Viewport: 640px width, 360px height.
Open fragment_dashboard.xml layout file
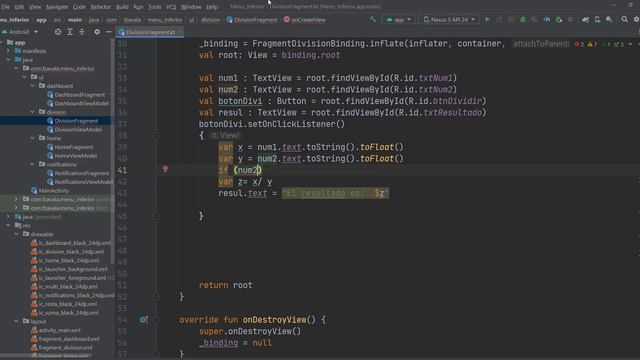pos(69,339)
